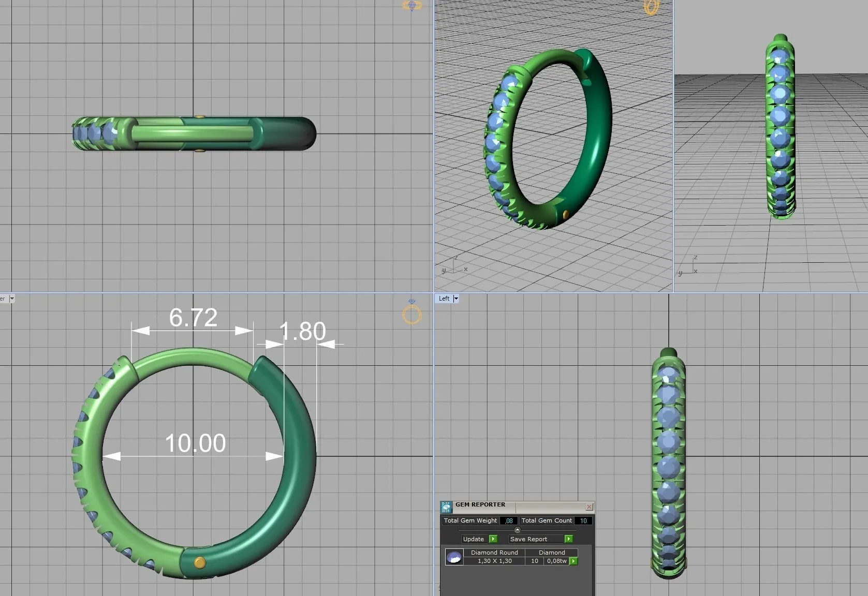This screenshot has width=868, height=596.
Task: Click the Gem Reporter panel icon
Action: coord(446,506)
